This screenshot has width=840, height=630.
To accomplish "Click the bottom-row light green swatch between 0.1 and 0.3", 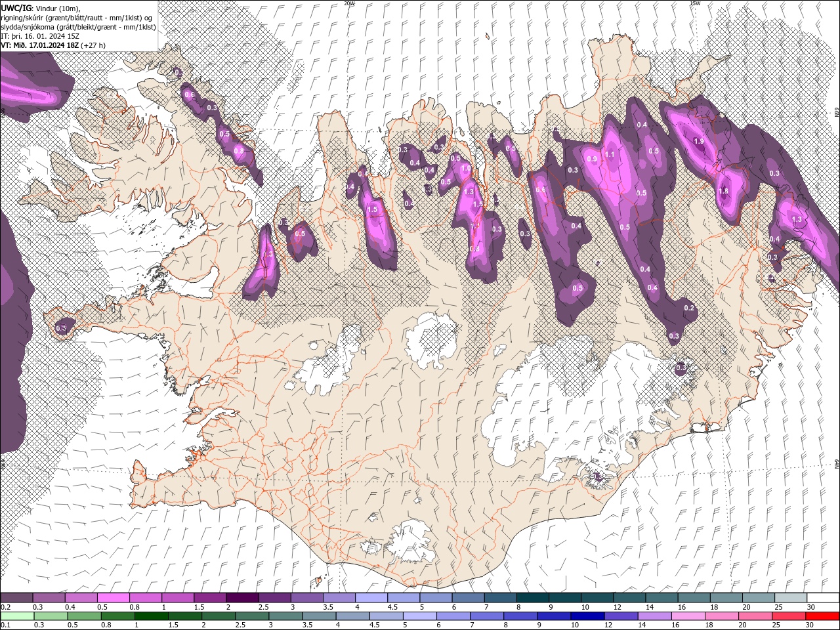I will pyautogui.click(x=16, y=616).
